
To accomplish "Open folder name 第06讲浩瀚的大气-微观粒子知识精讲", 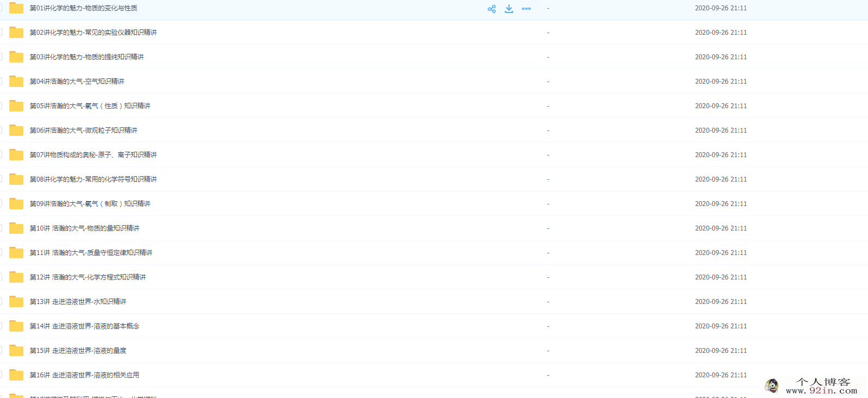I will (83, 130).
